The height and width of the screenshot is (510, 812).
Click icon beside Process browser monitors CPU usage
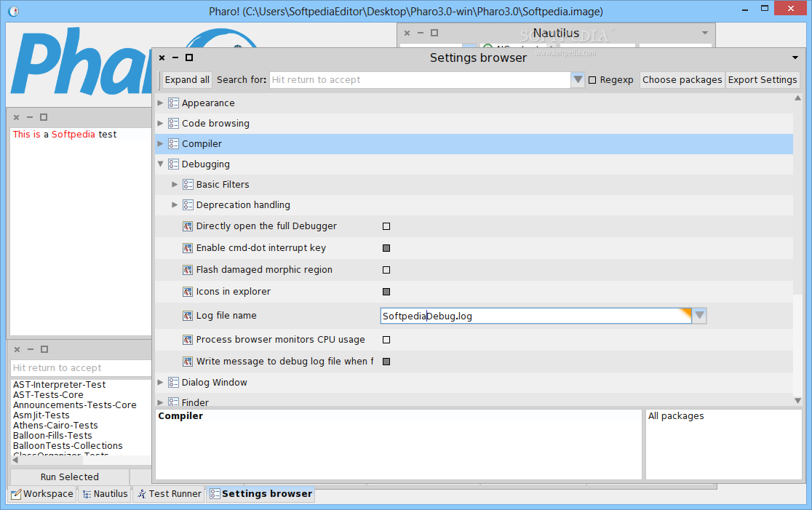[x=188, y=340]
